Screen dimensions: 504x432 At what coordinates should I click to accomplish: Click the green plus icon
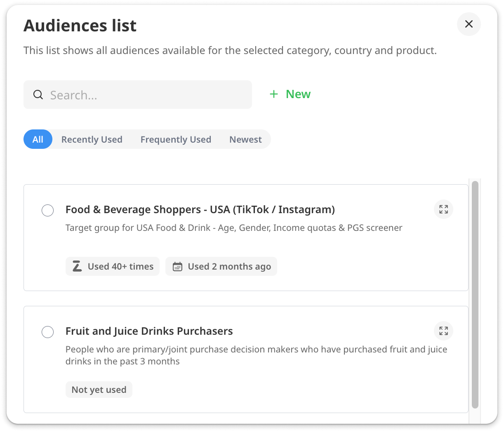274,94
